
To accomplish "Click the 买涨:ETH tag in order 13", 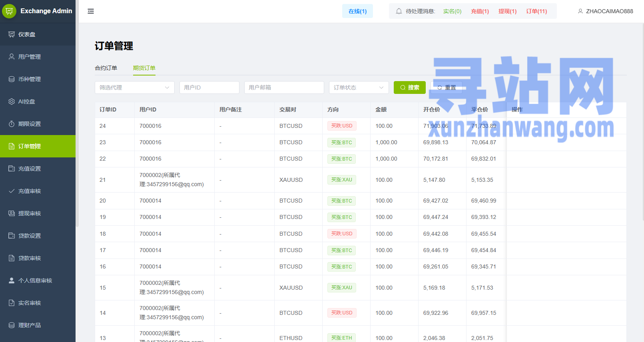I will 342,338.
